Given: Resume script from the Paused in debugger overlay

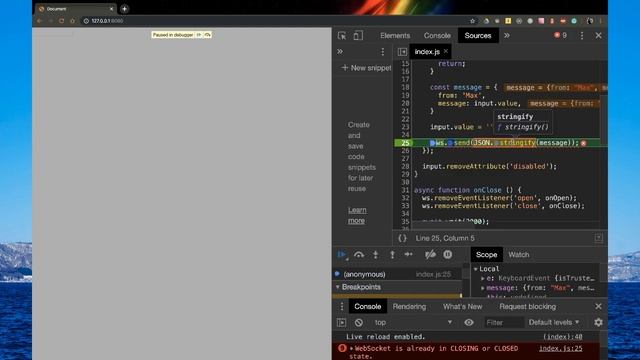Looking at the screenshot, I should point(199,35).
